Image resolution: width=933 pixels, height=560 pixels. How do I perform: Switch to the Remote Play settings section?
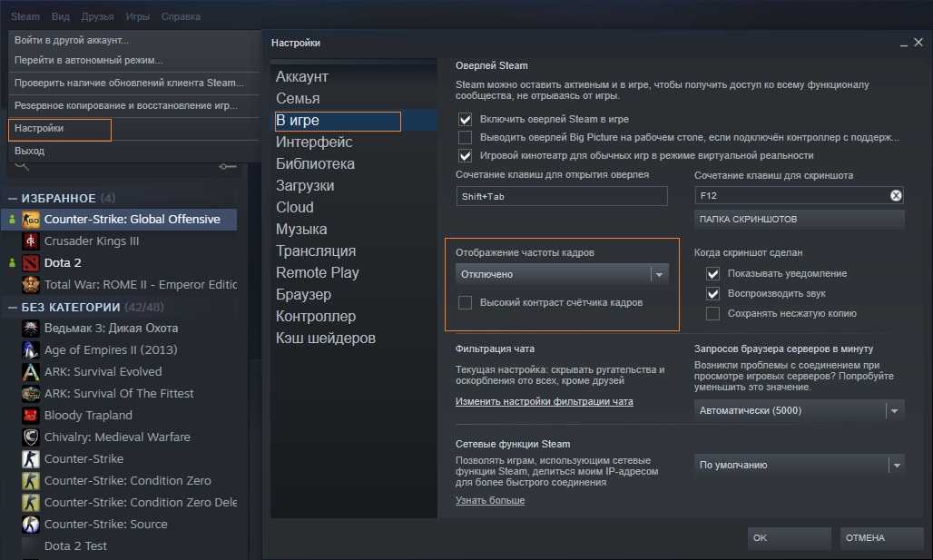(317, 272)
